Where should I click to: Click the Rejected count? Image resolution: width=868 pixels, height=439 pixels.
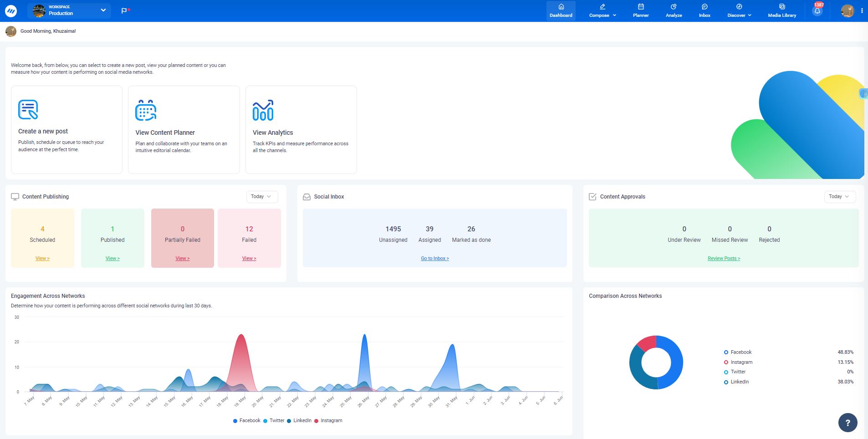tap(769, 229)
